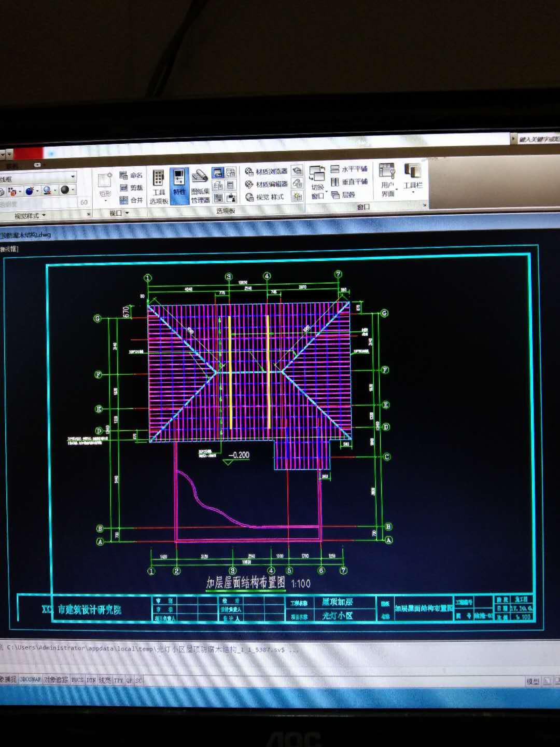Switch to the 模型 model tab

(533, 681)
